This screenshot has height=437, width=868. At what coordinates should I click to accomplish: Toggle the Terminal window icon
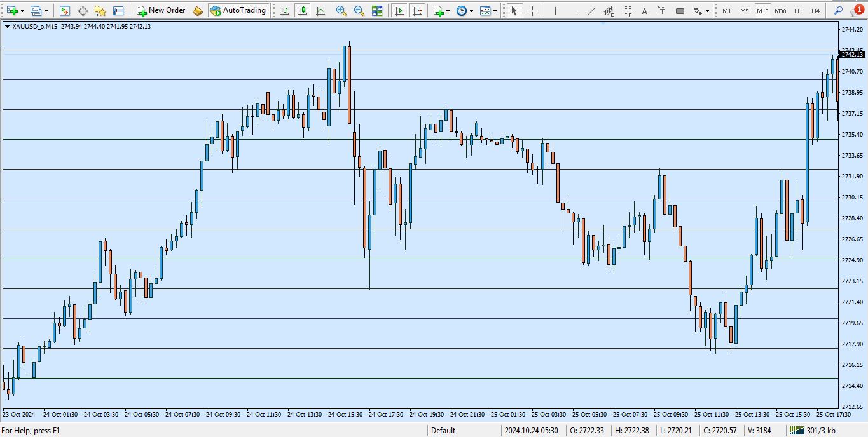point(118,11)
